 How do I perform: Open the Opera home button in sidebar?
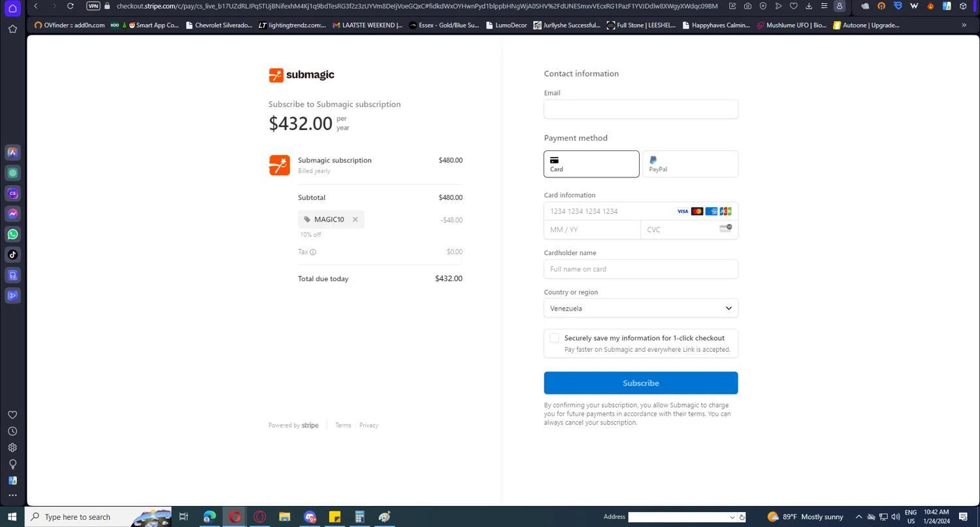12,8
